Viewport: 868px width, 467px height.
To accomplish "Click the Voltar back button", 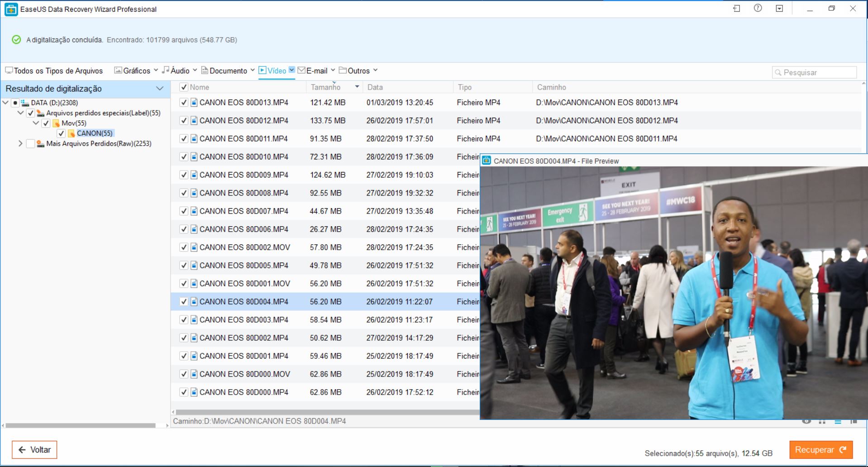I will click(x=34, y=450).
